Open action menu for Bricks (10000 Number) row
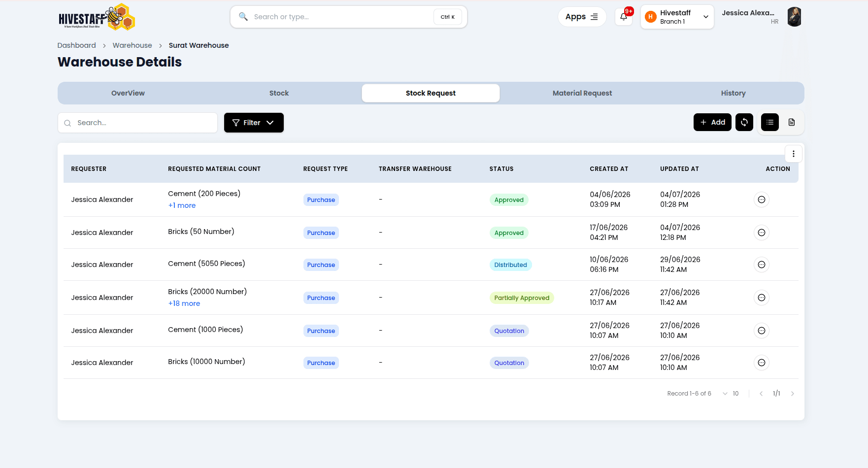 click(761, 363)
